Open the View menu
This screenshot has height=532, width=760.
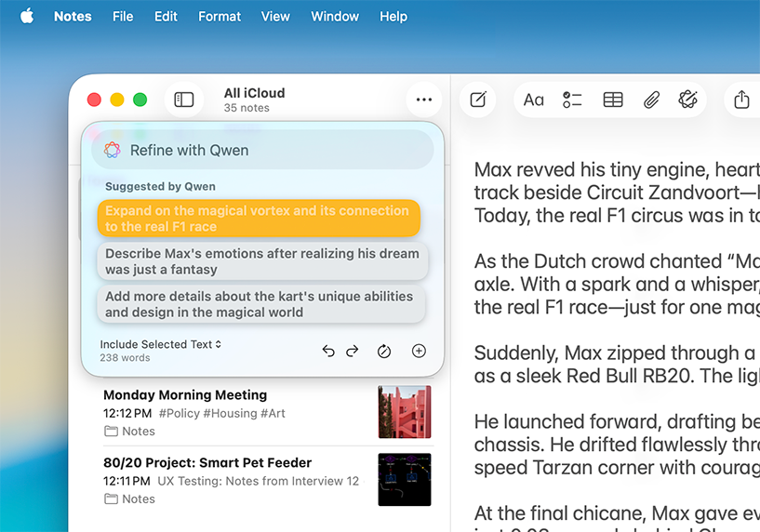pos(275,17)
